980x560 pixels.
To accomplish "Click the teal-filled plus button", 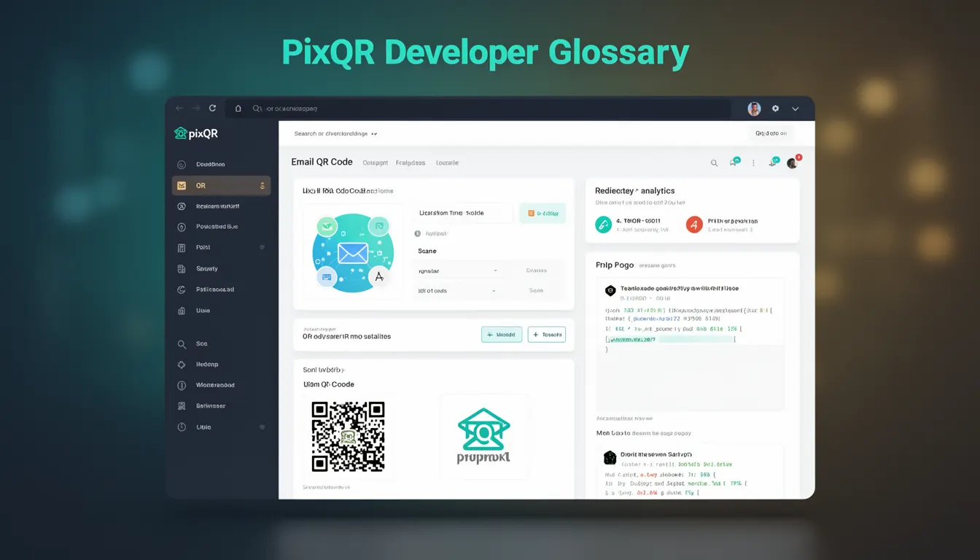I will tap(502, 335).
